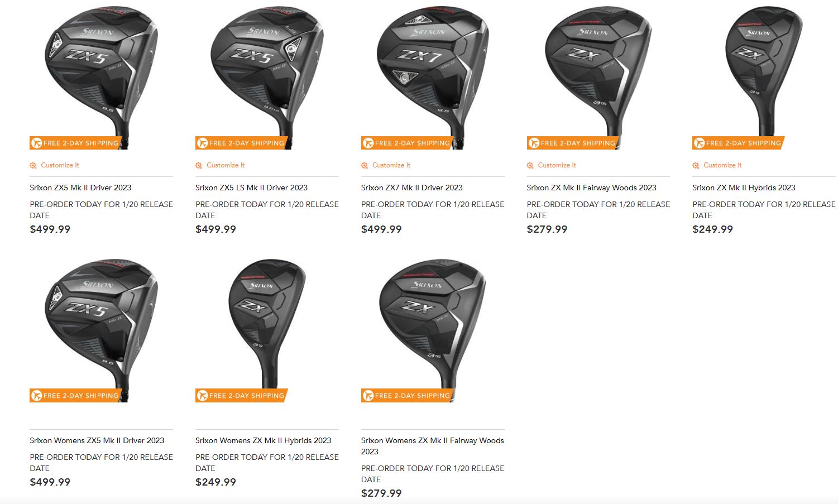The width and height of the screenshot is (838, 504).
Task: Click free shipping plane icon on Womens ZX5 Driver
Action: [37, 396]
